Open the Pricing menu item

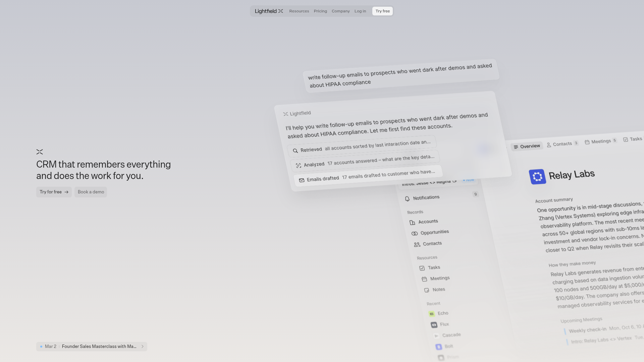320,11
